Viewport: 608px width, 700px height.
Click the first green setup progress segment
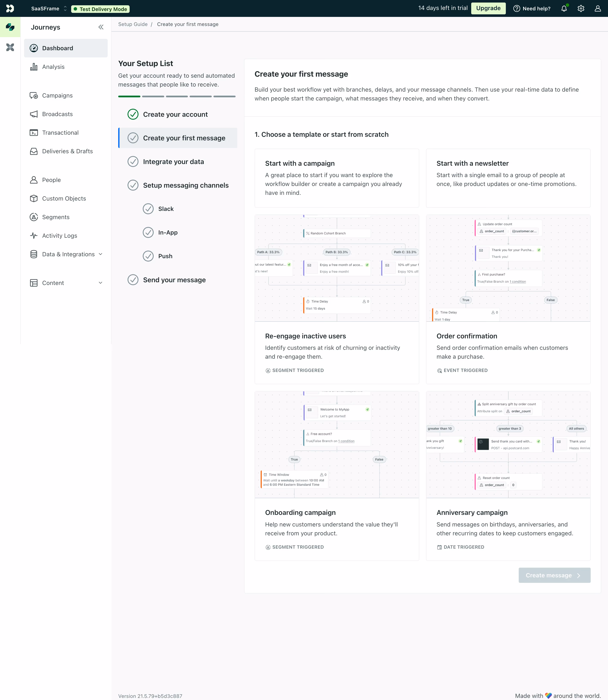pyautogui.click(x=129, y=97)
